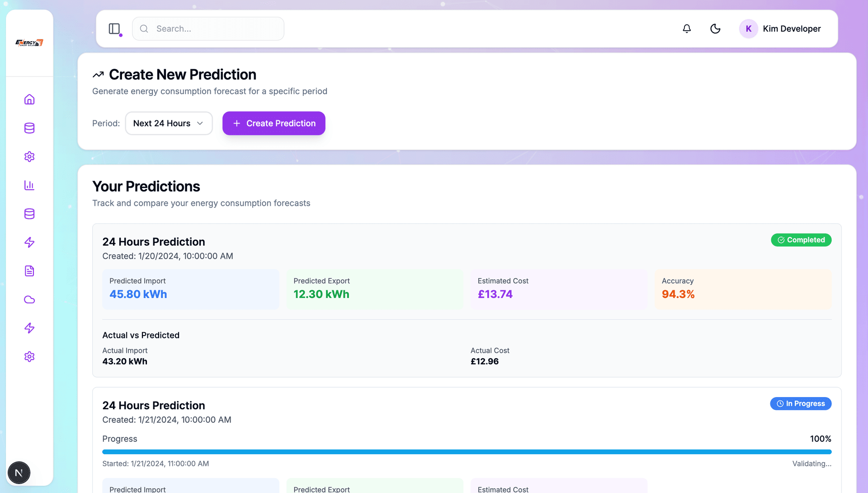The width and height of the screenshot is (868, 493).
Task: Click the cloud icon in sidebar
Action: tap(29, 299)
